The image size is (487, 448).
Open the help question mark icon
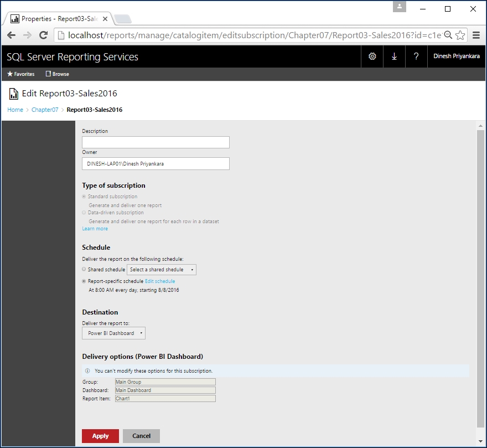pos(416,56)
